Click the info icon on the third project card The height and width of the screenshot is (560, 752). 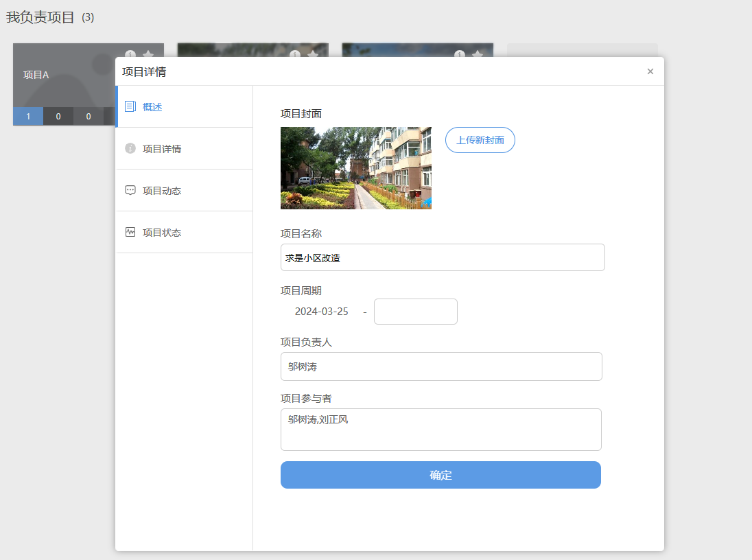click(460, 54)
